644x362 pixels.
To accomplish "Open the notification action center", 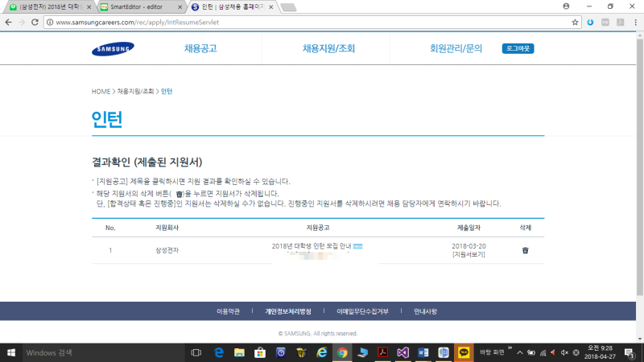I will (x=630, y=352).
